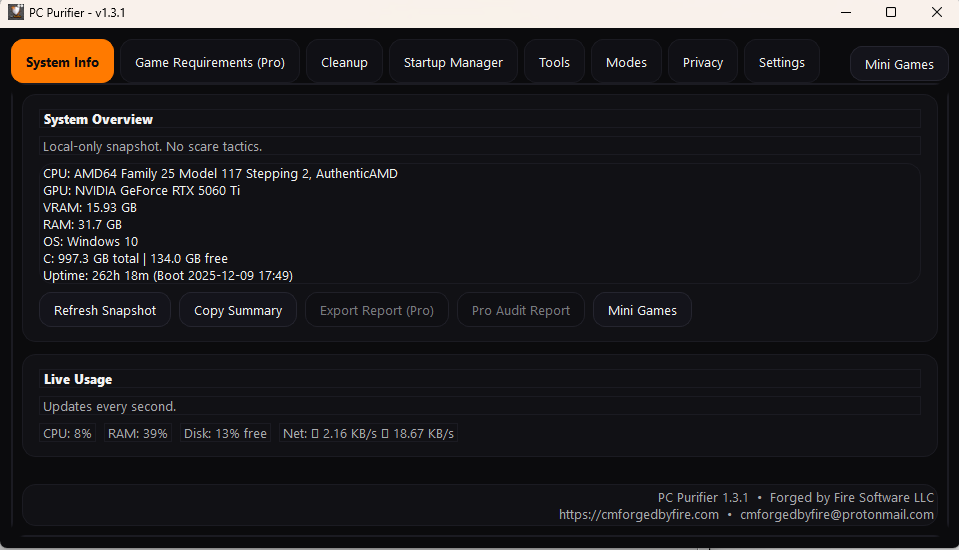959x550 pixels.
Task: Close the PC Purifier window
Action: pyautogui.click(x=936, y=12)
